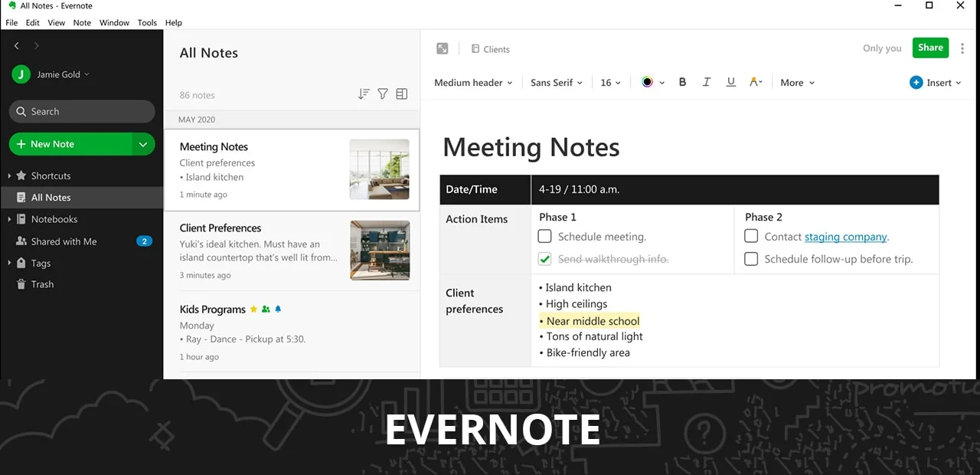Apply italic formatting
Image resolution: width=980 pixels, height=475 pixels.
[x=707, y=82]
